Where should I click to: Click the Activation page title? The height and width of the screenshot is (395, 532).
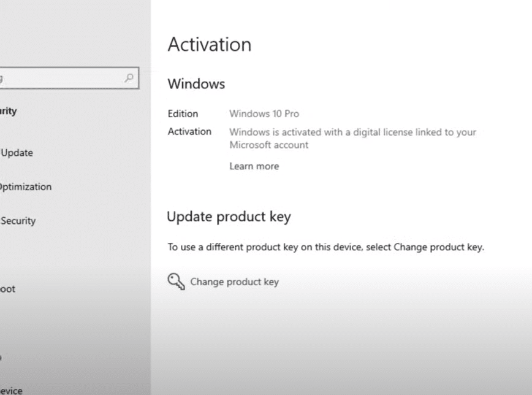210,45
